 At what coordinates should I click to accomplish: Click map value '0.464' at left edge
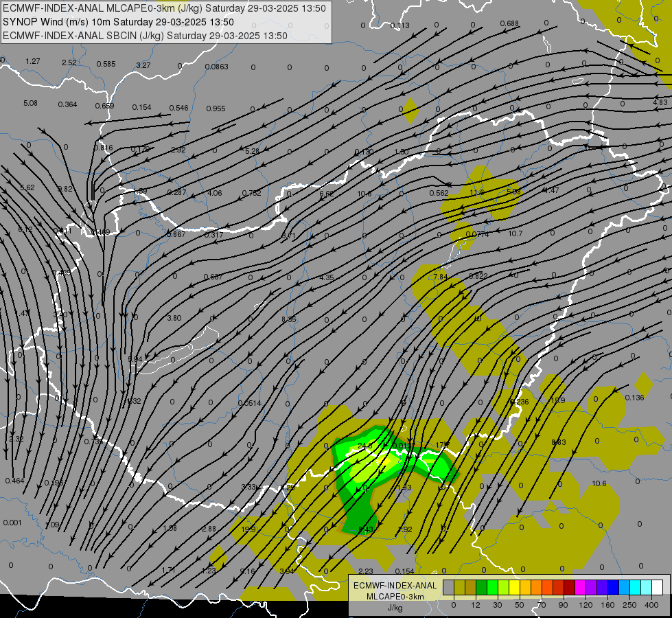(x=14, y=481)
